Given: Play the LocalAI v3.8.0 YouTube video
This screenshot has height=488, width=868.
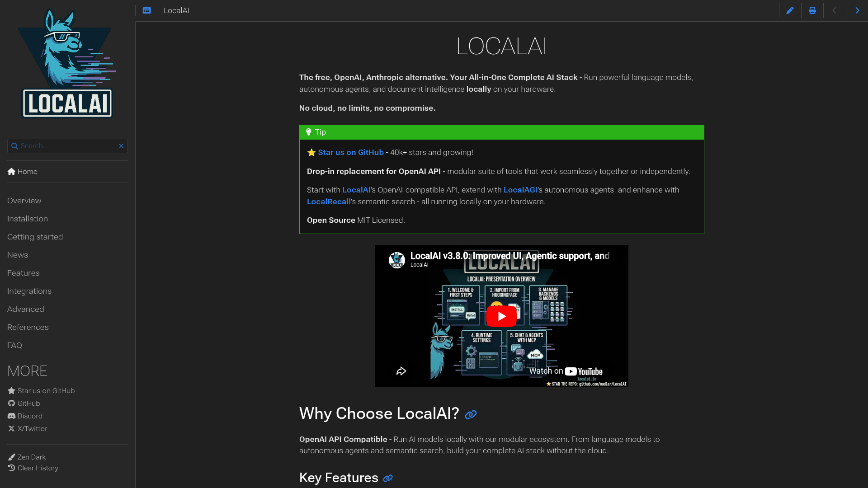Looking at the screenshot, I should (501, 316).
